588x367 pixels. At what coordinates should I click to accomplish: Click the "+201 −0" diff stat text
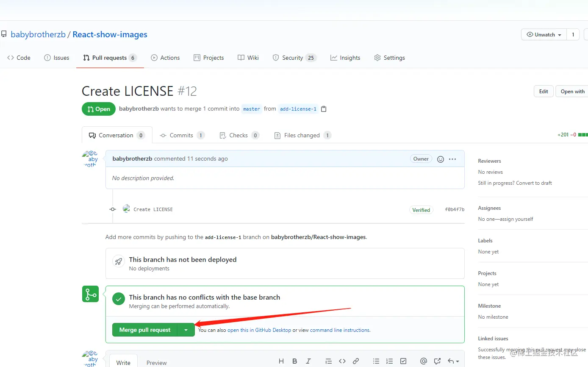pyautogui.click(x=567, y=135)
